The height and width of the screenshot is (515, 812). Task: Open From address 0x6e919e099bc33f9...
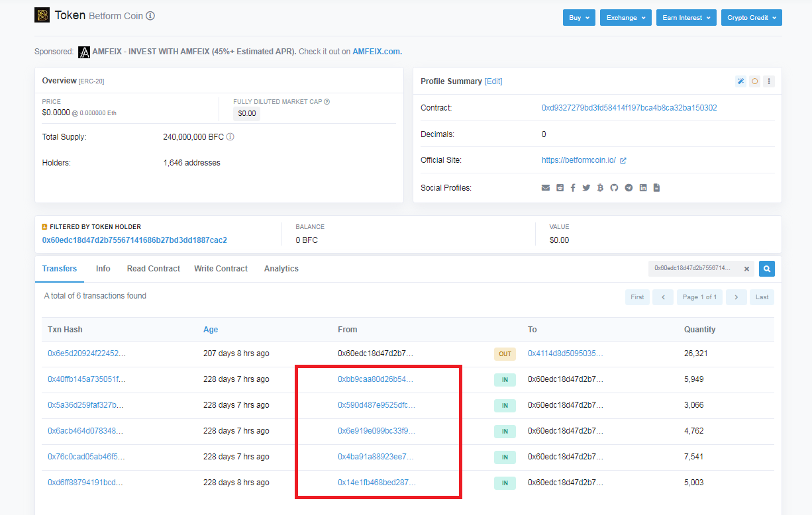coord(376,431)
